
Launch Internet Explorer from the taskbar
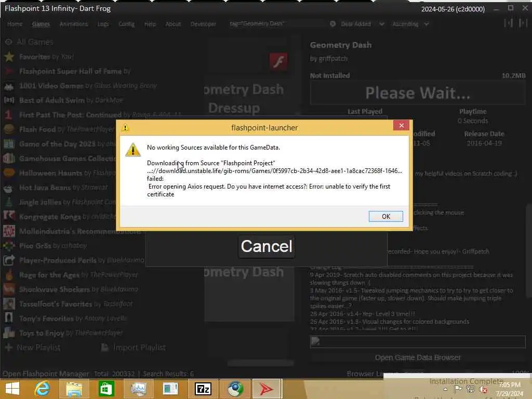tap(42, 389)
